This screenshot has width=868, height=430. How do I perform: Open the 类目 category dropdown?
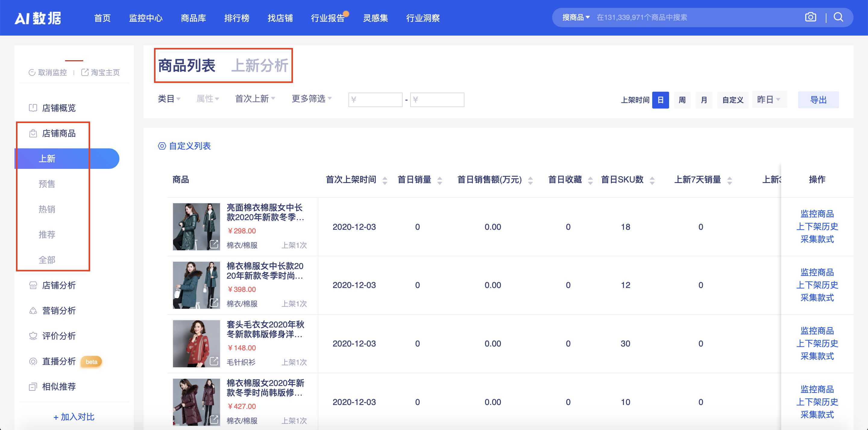[169, 99]
